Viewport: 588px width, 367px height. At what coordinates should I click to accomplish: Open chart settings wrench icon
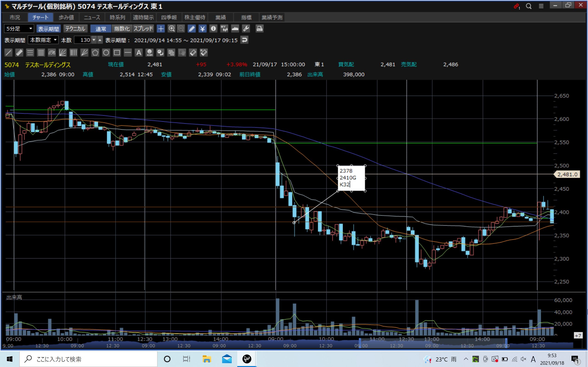pyautogui.click(x=246, y=29)
